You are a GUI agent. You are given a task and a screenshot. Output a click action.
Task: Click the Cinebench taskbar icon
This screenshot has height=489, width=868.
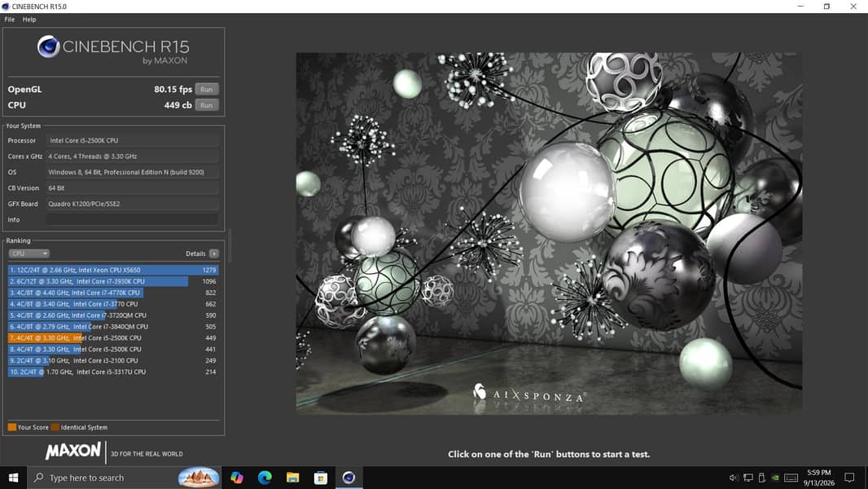(x=349, y=478)
